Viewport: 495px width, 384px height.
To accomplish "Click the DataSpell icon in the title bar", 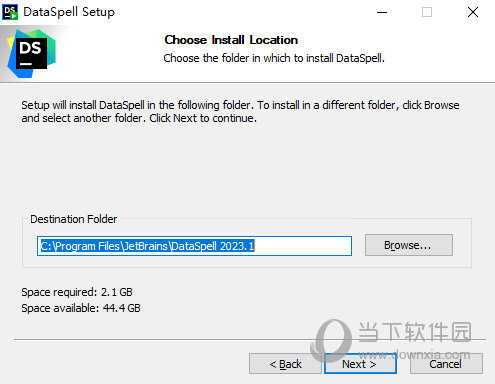I will [x=10, y=12].
